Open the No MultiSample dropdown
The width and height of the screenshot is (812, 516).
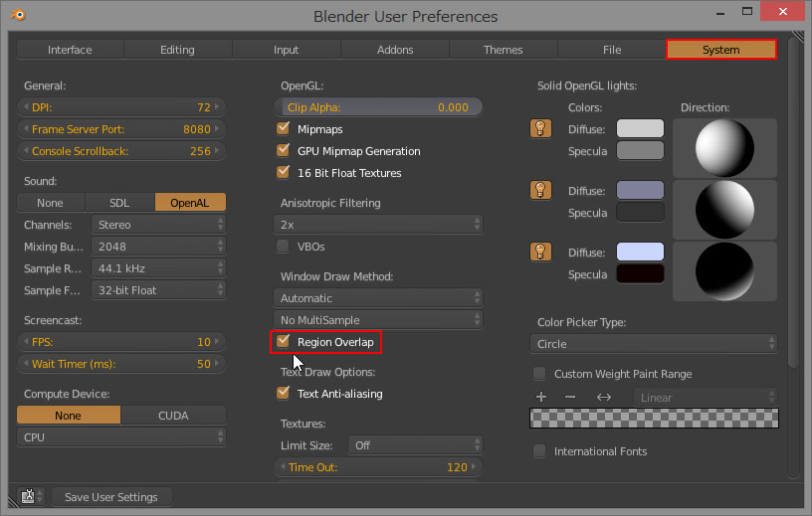coord(378,320)
